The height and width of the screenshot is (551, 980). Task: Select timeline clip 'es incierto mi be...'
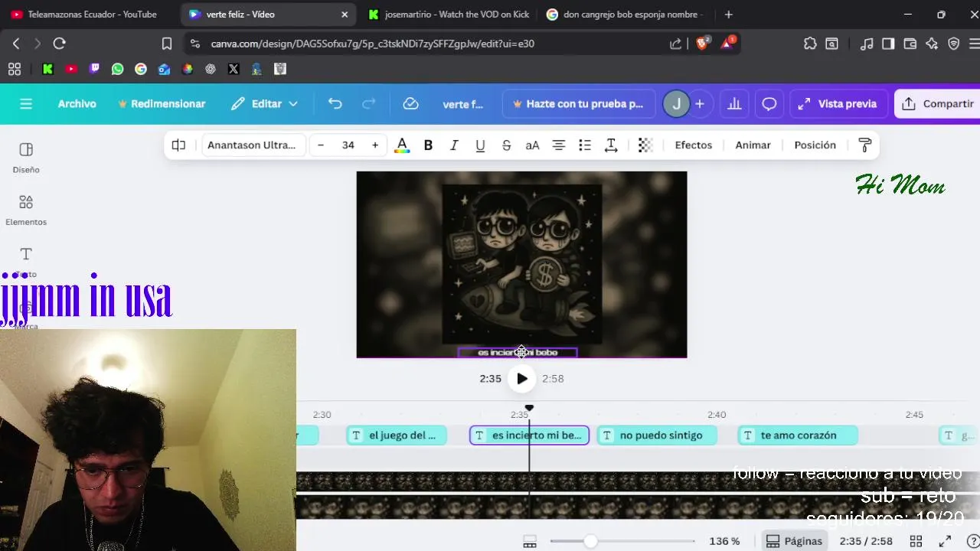pyautogui.click(x=529, y=435)
